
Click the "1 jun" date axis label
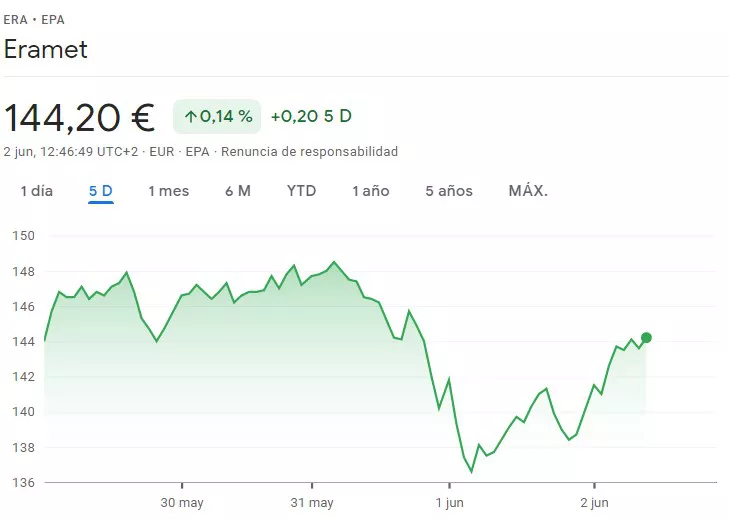pyautogui.click(x=448, y=503)
